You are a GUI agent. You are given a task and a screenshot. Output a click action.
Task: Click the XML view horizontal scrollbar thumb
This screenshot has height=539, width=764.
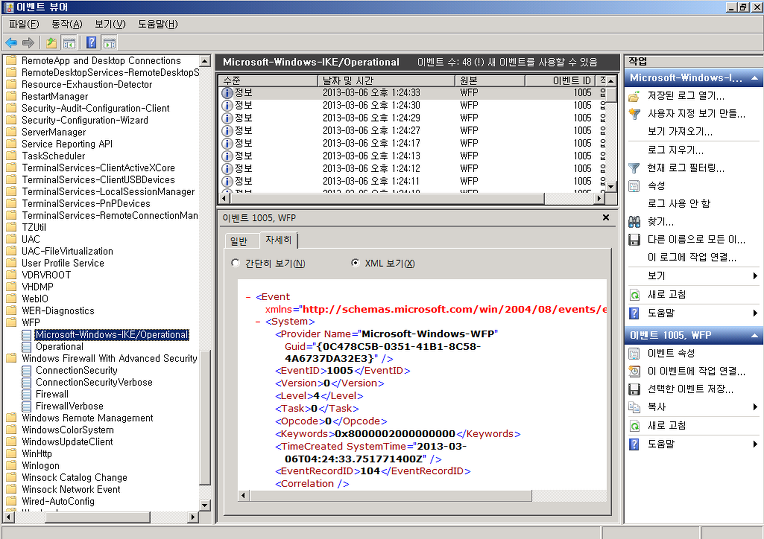tap(390, 496)
